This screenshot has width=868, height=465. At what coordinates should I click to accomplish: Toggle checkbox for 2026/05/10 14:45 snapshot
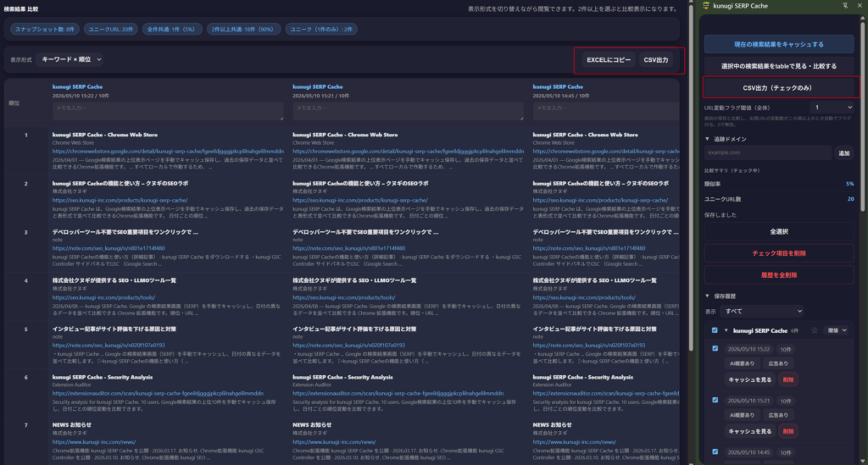[715, 452]
